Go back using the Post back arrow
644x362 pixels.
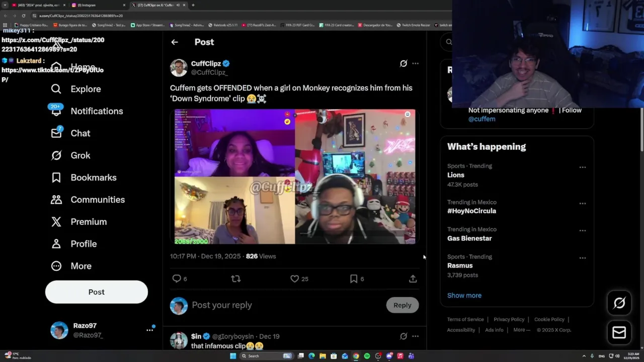[174, 42]
